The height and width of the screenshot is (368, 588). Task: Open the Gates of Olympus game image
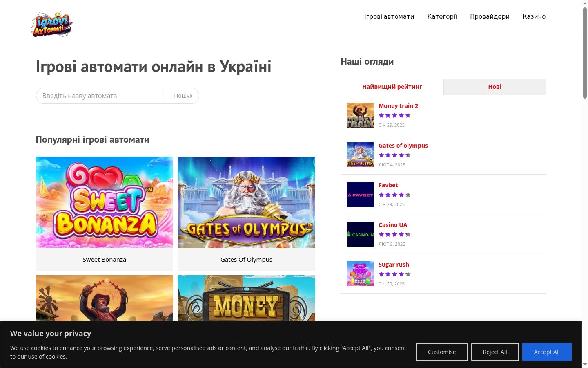246,202
